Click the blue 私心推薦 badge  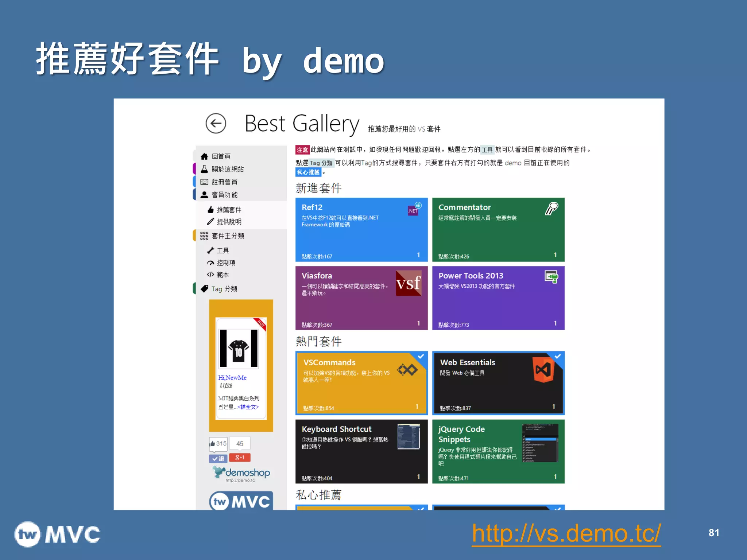coord(308,172)
